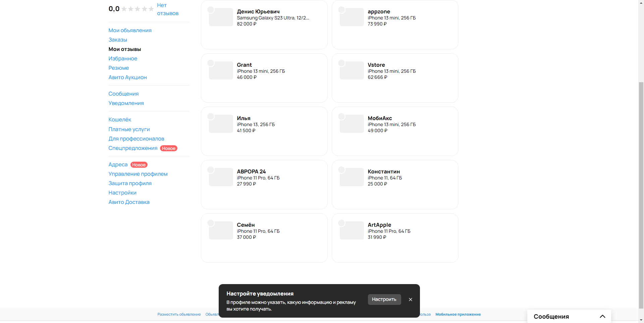Click the Семён seller name
Image resolution: width=644 pixels, height=323 pixels.
coord(246,225)
